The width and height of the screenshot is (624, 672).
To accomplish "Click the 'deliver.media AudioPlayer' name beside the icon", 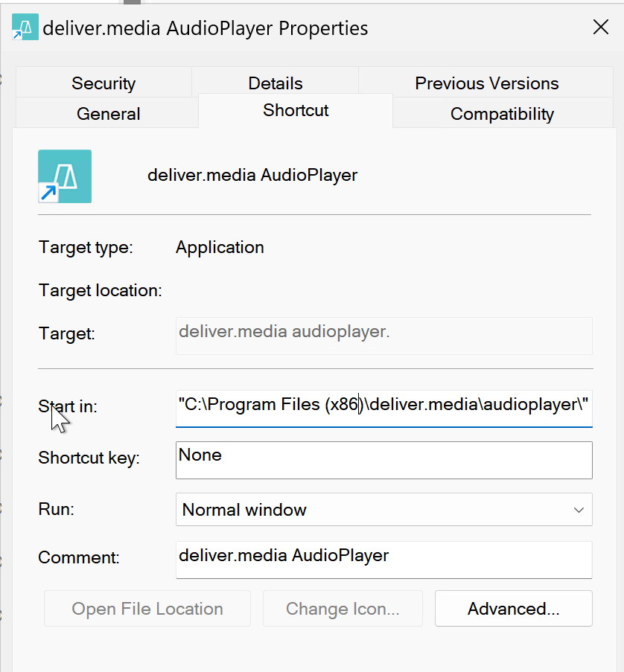I will tap(252, 175).
